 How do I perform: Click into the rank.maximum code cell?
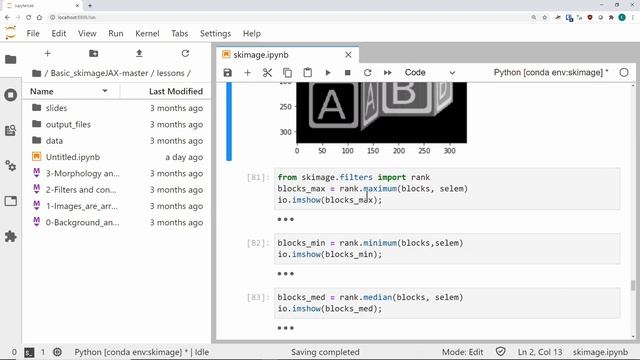(x=447, y=189)
